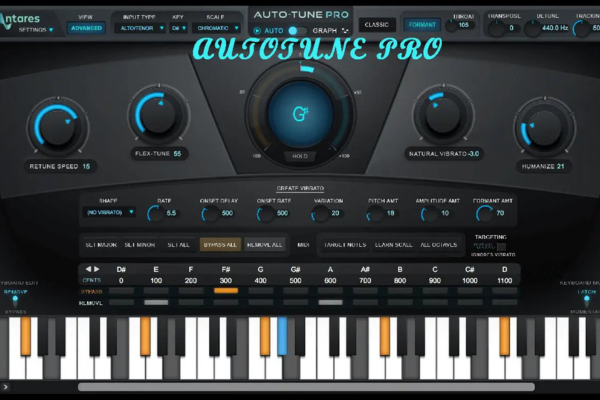The width and height of the screenshot is (600, 400).
Task: Click the scroll arrow at bottom-left
Action: click(x=5, y=387)
